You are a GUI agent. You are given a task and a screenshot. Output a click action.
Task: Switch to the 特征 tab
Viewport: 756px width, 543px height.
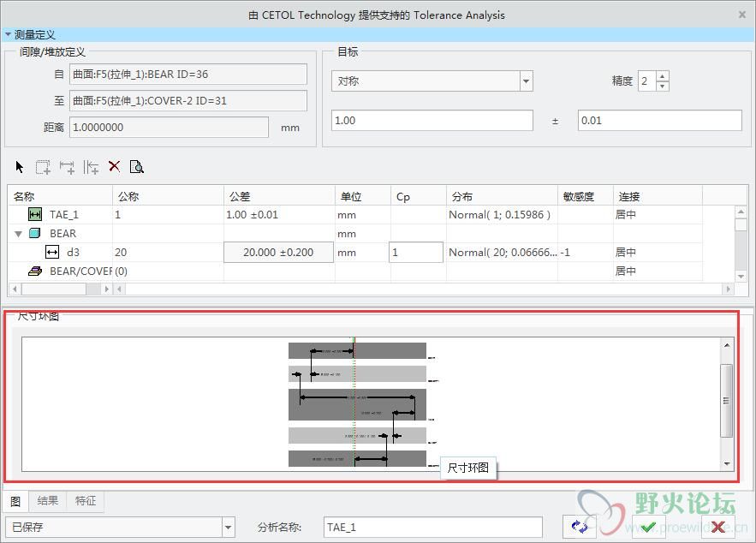tap(86, 501)
